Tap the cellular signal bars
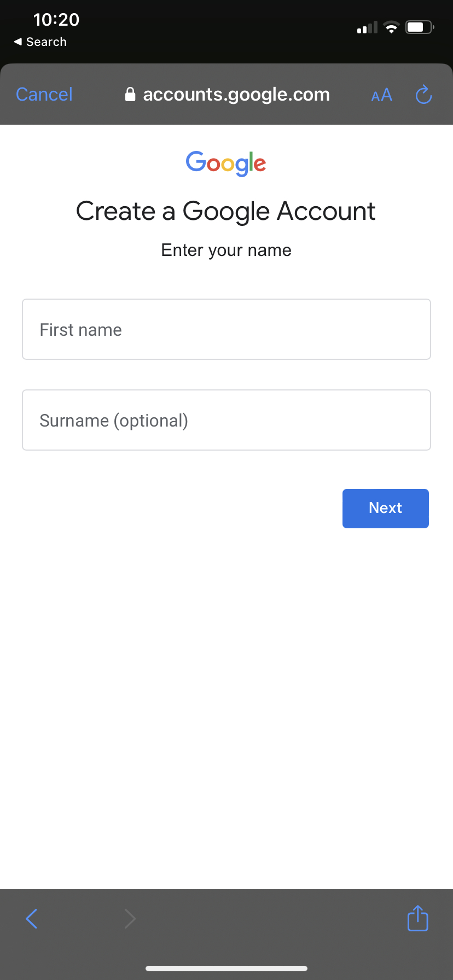 (x=366, y=27)
